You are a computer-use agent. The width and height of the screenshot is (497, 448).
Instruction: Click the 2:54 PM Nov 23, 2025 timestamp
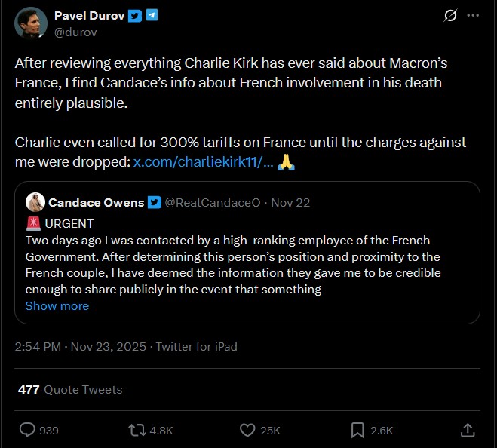81,347
